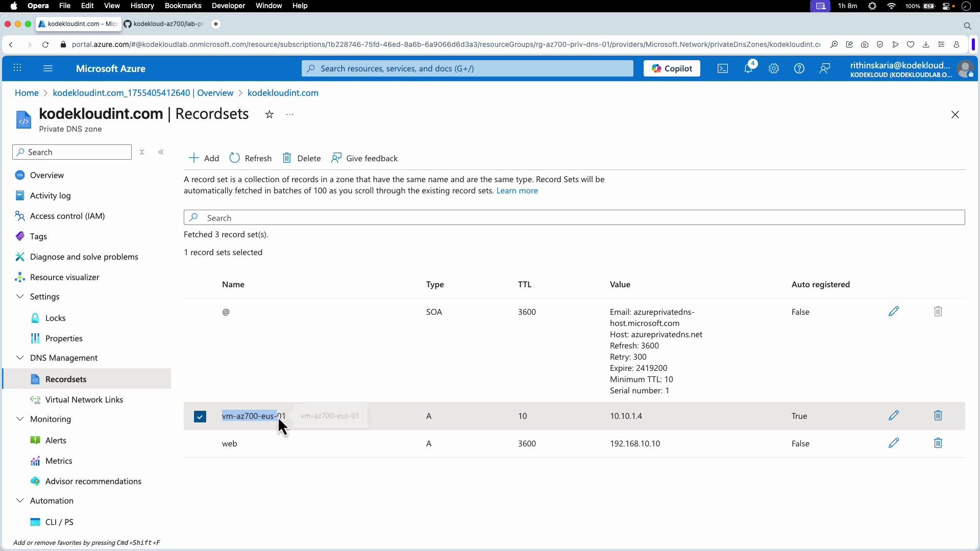The image size is (980, 551).
Task: Click the kodekloudint.com_1755405412640 Overview breadcrumb
Action: coord(143,93)
